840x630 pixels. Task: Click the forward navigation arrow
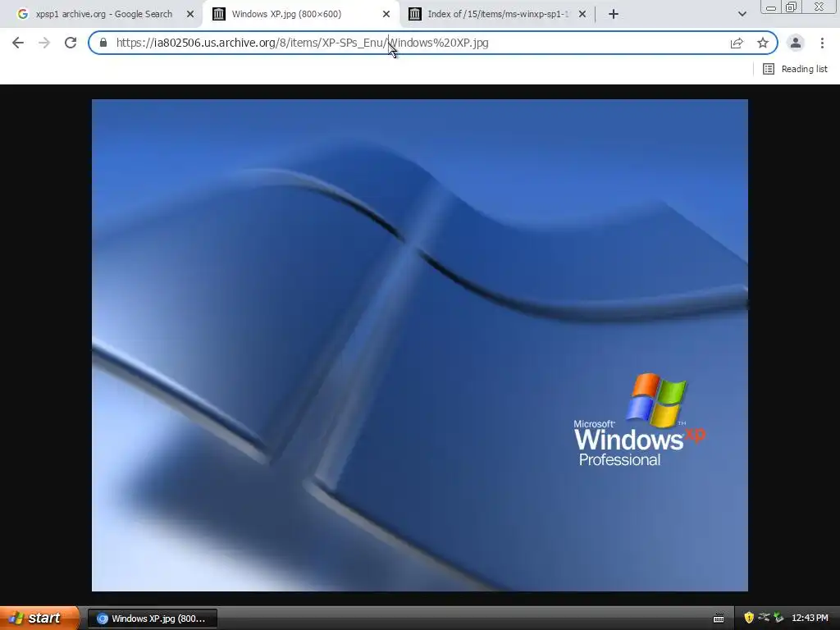point(44,43)
